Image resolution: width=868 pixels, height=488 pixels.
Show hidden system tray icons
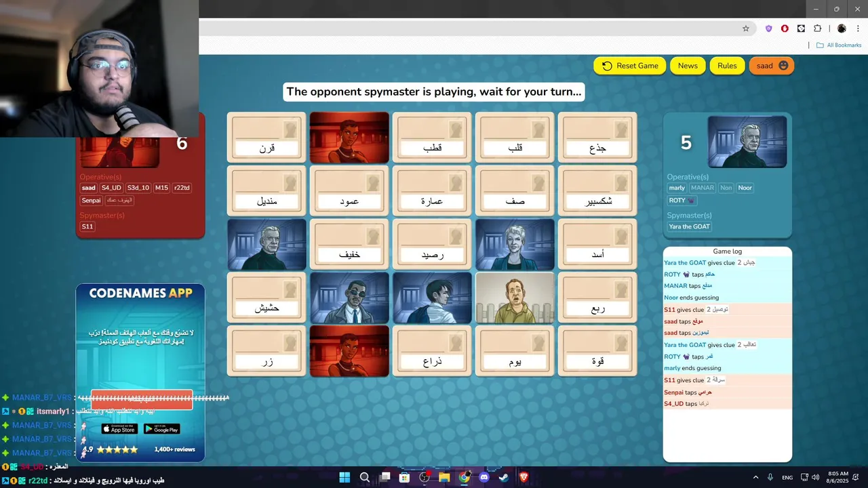coord(755,477)
